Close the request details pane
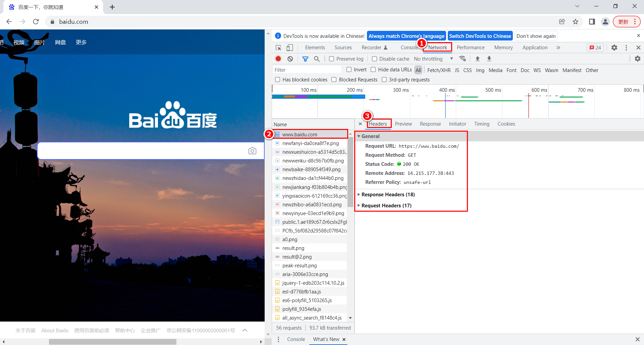644x345 pixels. [x=360, y=124]
